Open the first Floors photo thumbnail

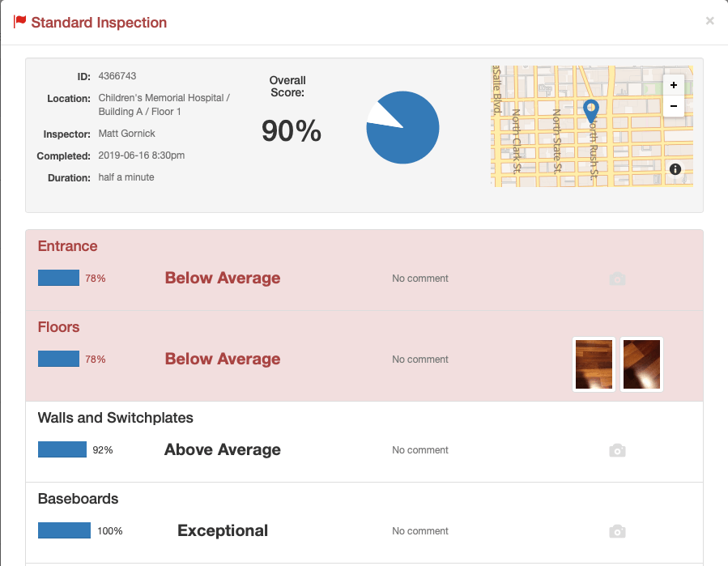tap(594, 364)
